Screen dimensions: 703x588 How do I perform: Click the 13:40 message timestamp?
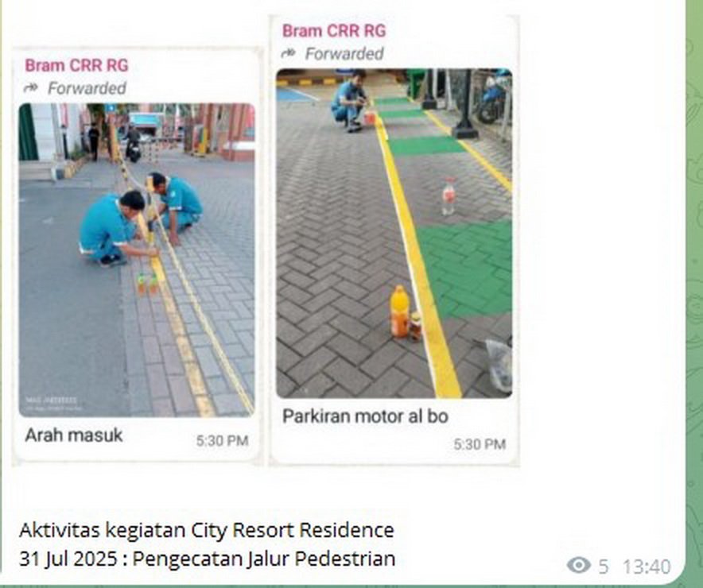pos(646,567)
